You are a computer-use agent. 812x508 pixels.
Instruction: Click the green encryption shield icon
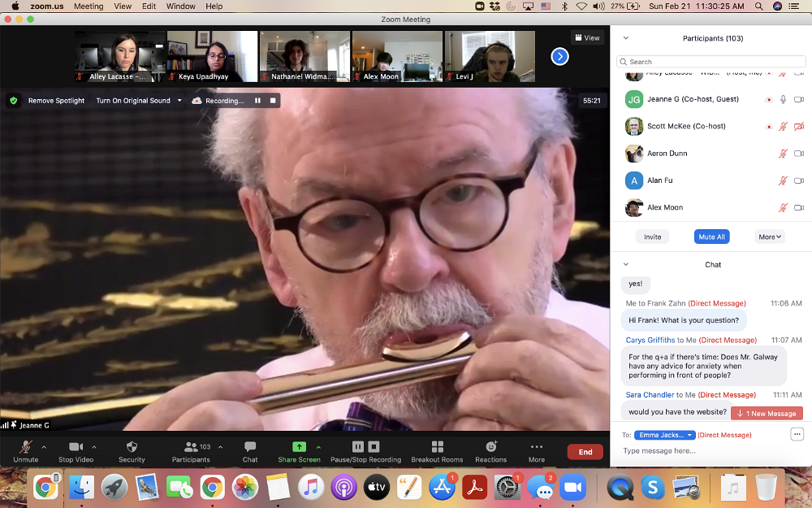tap(14, 101)
